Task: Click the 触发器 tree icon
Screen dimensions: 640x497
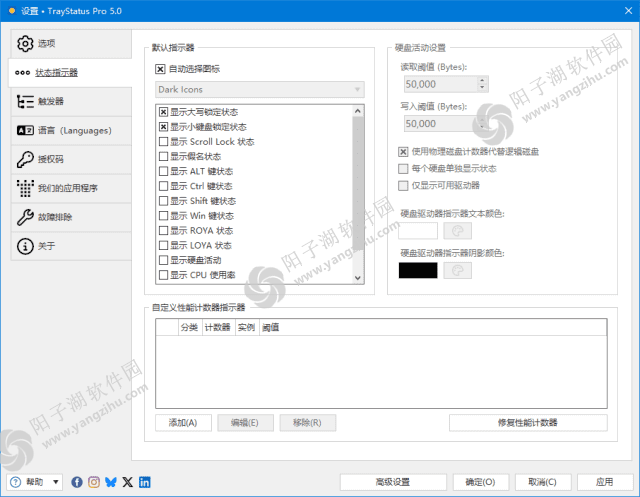Action: coord(25,101)
